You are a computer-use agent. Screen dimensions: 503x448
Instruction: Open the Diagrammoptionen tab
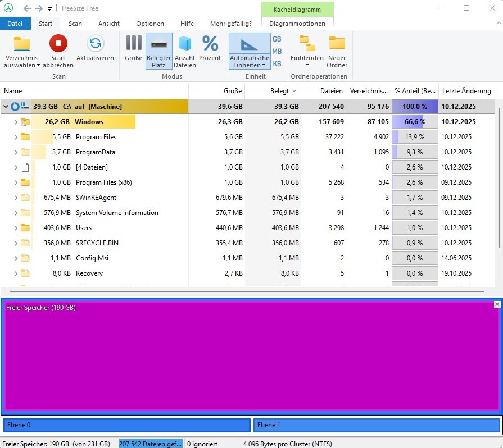(x=297, y=24)
